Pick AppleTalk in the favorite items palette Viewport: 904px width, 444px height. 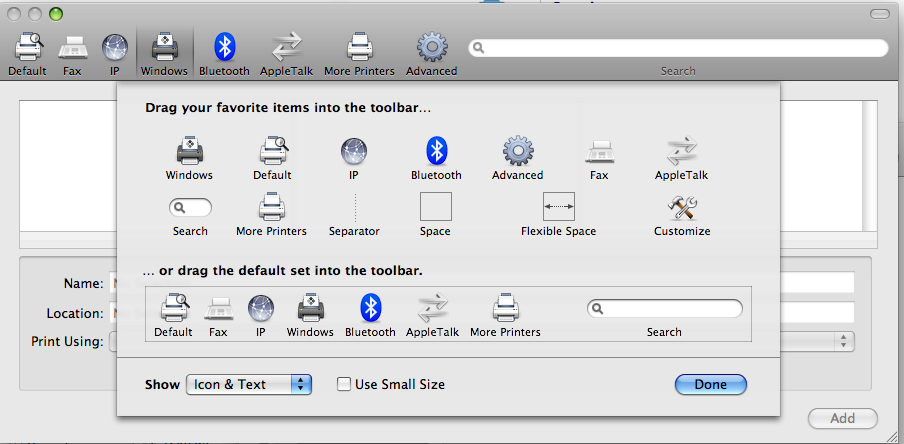[x=681, y=152]
